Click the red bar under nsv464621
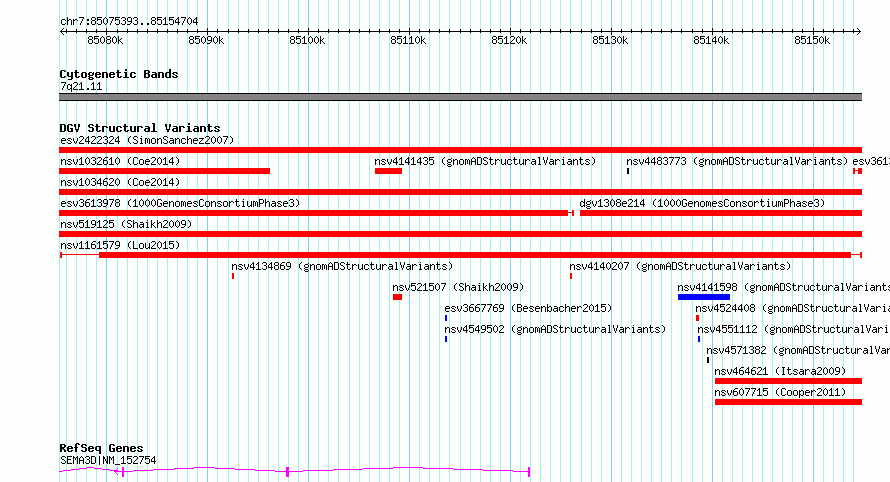The image size is (890, 482). point(788,381)
